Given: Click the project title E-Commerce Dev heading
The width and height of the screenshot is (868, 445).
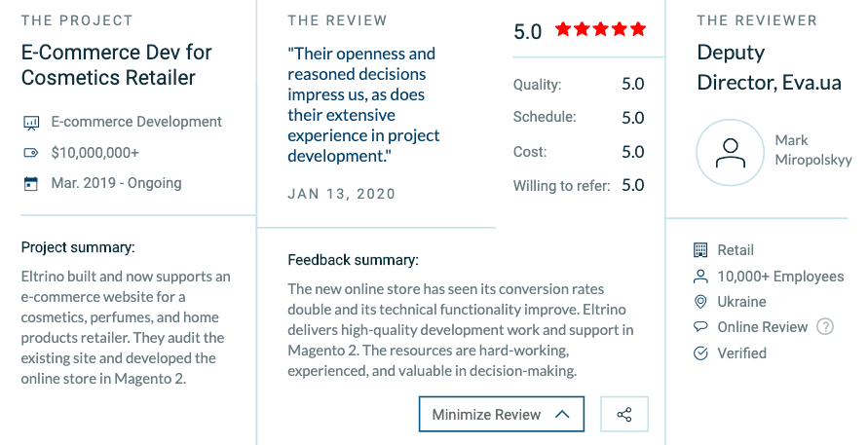Looking at the screenshot, I should tap(116, 64).
